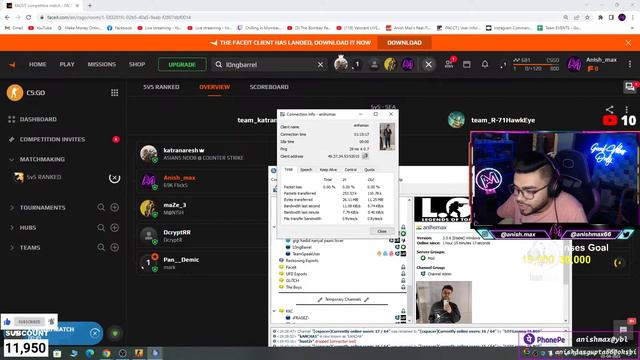Search tournaments with the magnifier icon
This screenshot has height=360, width=640.
(101, 208)
